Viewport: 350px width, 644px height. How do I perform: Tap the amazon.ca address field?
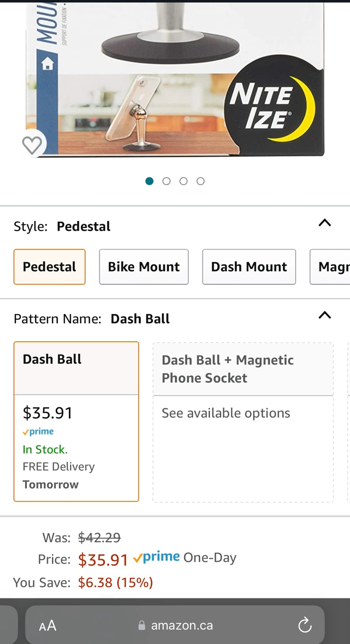pyautogui.click(x=181, y=625)
